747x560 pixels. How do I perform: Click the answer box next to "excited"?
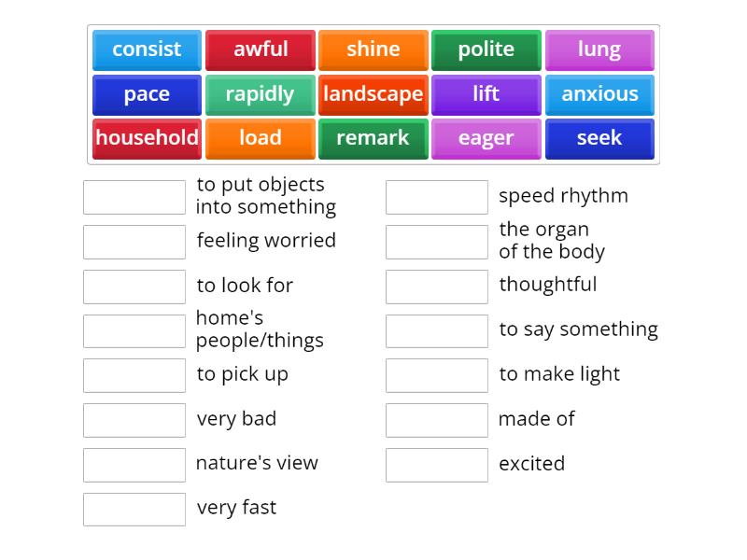437,464
